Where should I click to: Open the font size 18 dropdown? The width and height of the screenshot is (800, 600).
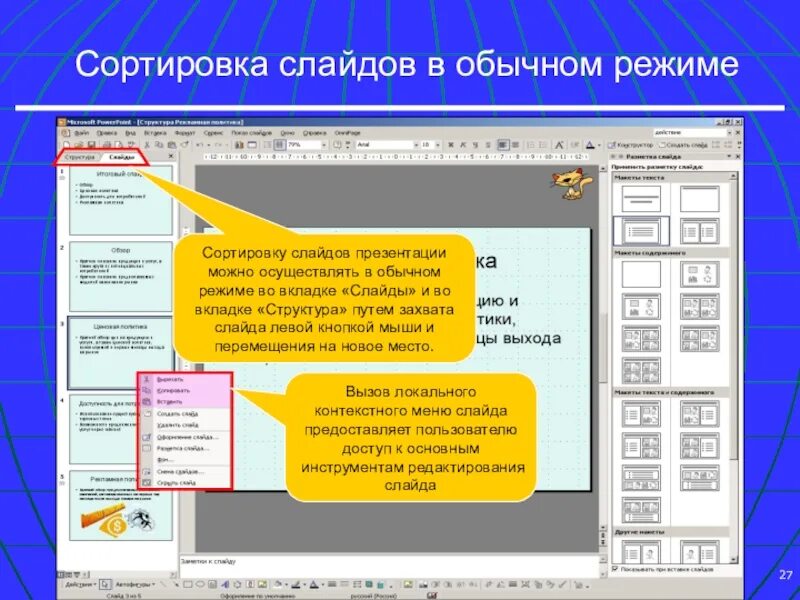coord(437,145)
